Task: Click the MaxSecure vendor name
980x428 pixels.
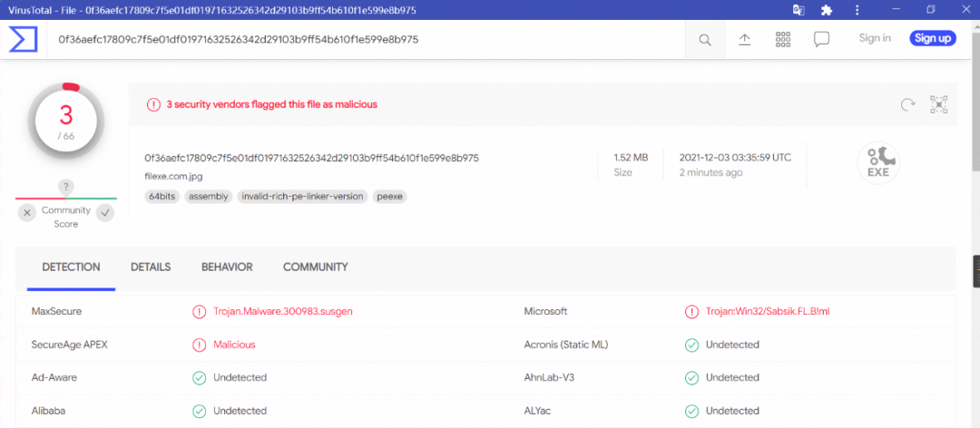Action: click(56, 311)
